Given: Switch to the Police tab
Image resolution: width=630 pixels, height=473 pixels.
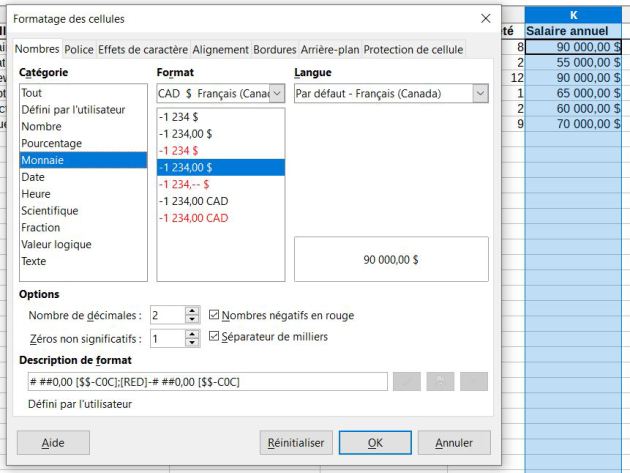Looking at the screenshot, I should coord(79,49).
